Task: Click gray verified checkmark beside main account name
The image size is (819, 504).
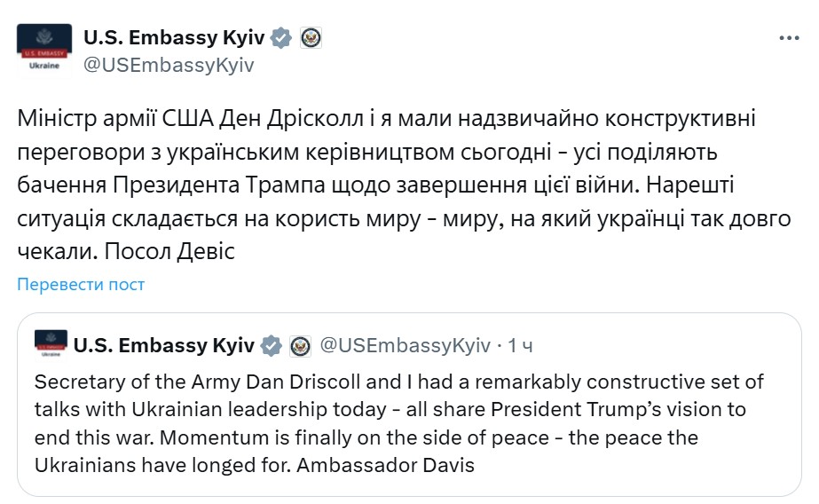Action: click(281, 37)
